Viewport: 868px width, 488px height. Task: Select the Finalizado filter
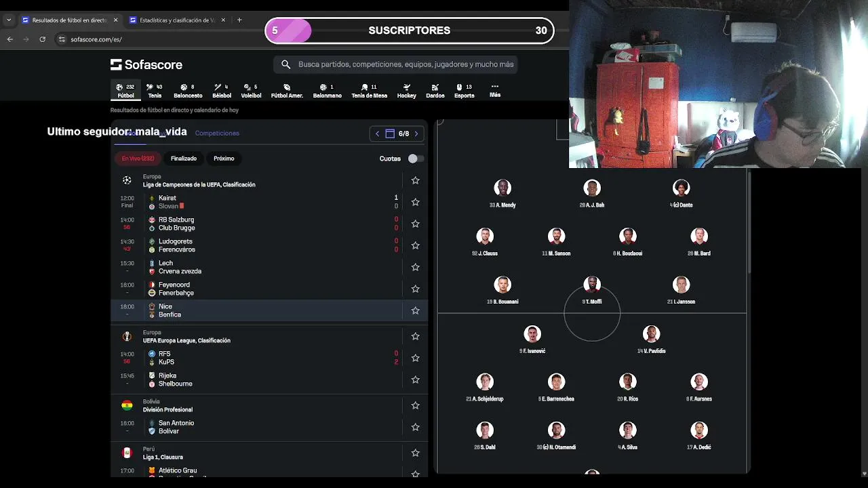184,159
